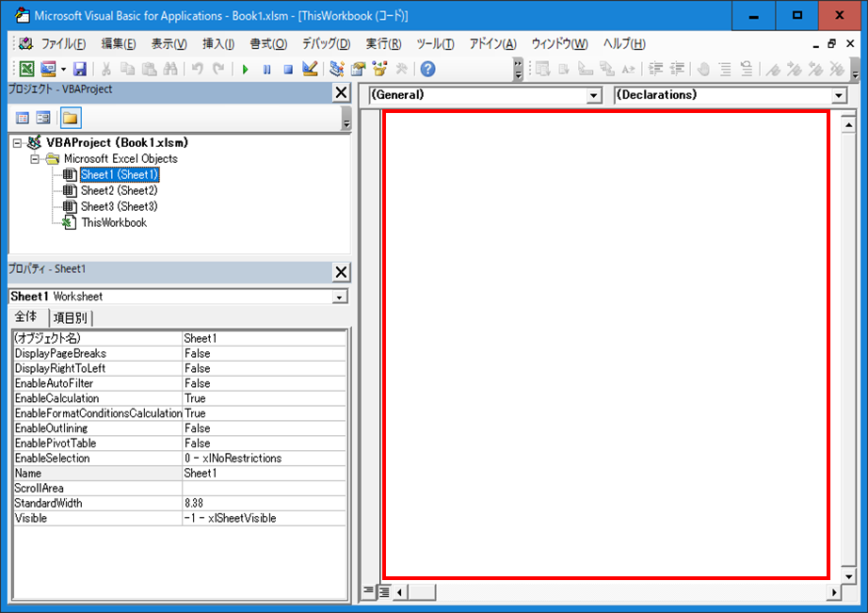Open the ヘルプ(H) menu
The width and height of the screenshot is (868, 613).
coord(624,43)
